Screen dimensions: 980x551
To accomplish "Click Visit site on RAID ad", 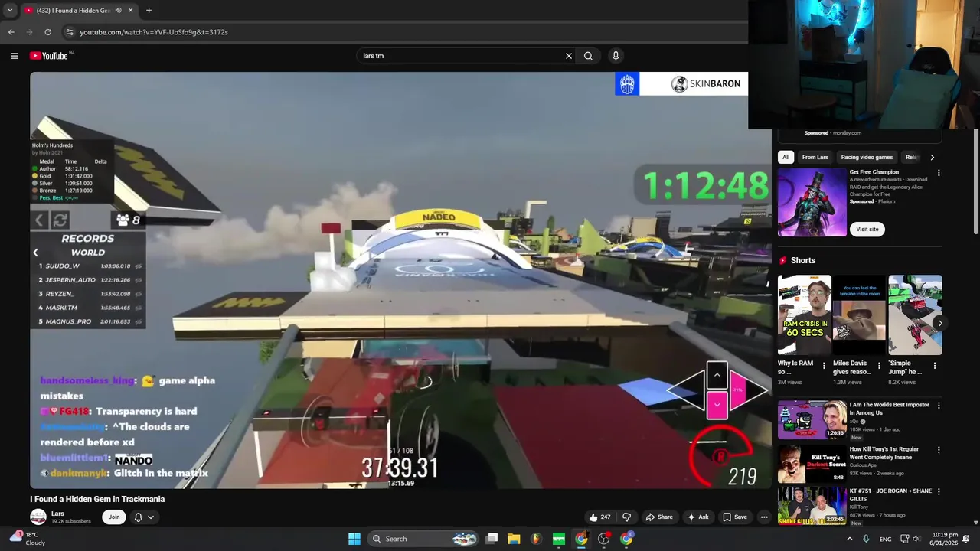I will (x=867, y=229).
